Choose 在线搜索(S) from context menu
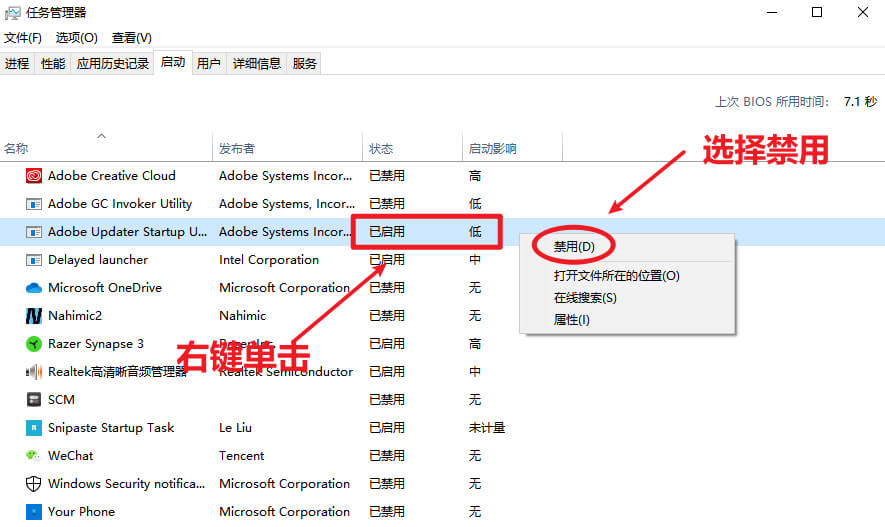Image resolution: width=885 pixels, height=527 pixels. [585, 298]
